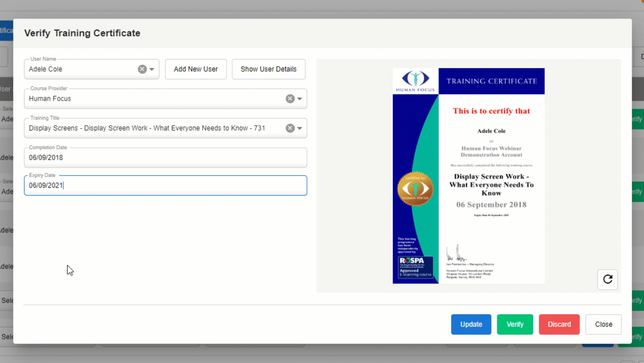The width and height of the screenshot is (644, 363).
Task: Close the Verify Training Certificate dialog
Action: 603,324
